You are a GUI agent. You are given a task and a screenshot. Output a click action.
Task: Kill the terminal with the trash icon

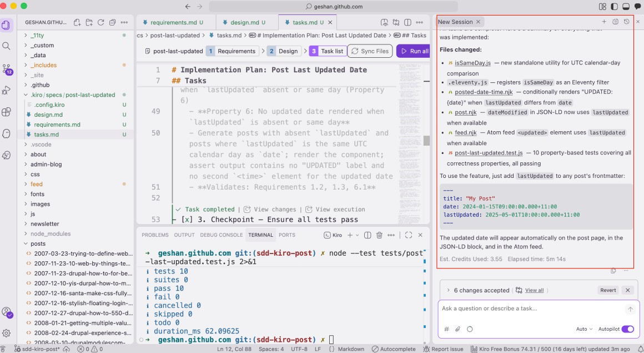[x=380, y=235]
